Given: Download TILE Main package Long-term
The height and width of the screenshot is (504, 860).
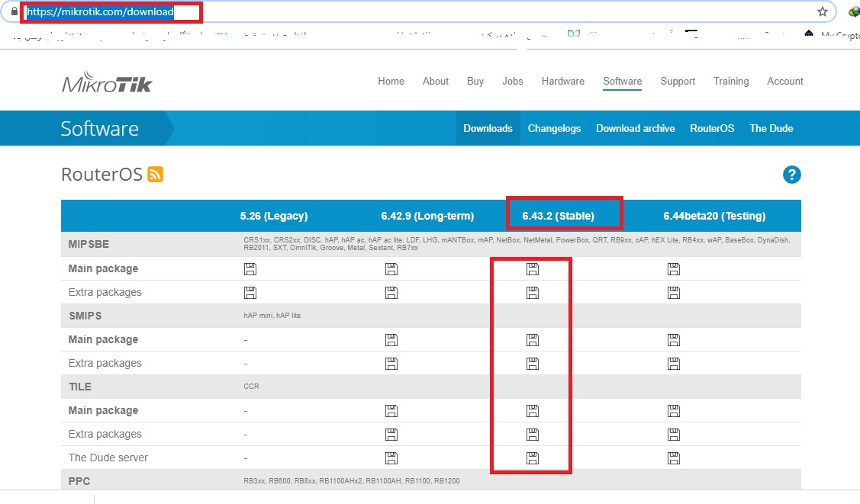Looking at the screenshot, I should [391, 411].
